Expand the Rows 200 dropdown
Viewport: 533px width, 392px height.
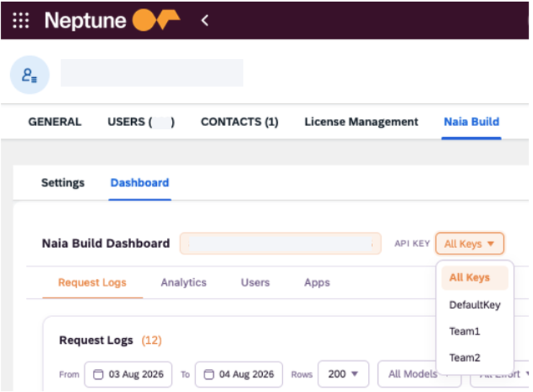point(344,374)
